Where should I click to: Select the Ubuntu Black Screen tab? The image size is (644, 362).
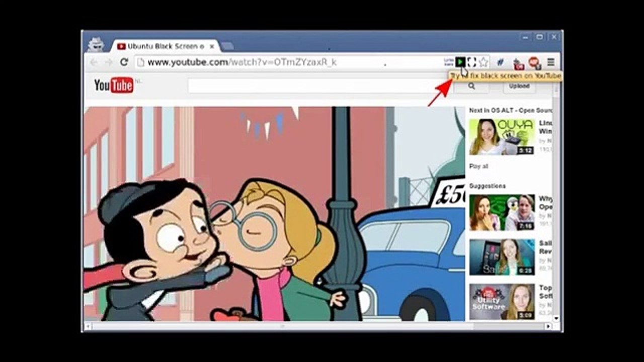pos(166,46)
